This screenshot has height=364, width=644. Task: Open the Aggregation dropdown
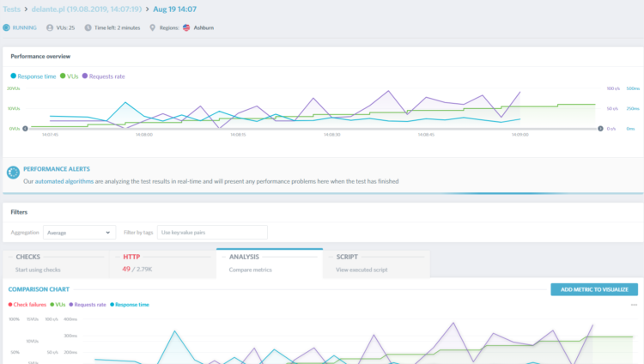(79, 232)
